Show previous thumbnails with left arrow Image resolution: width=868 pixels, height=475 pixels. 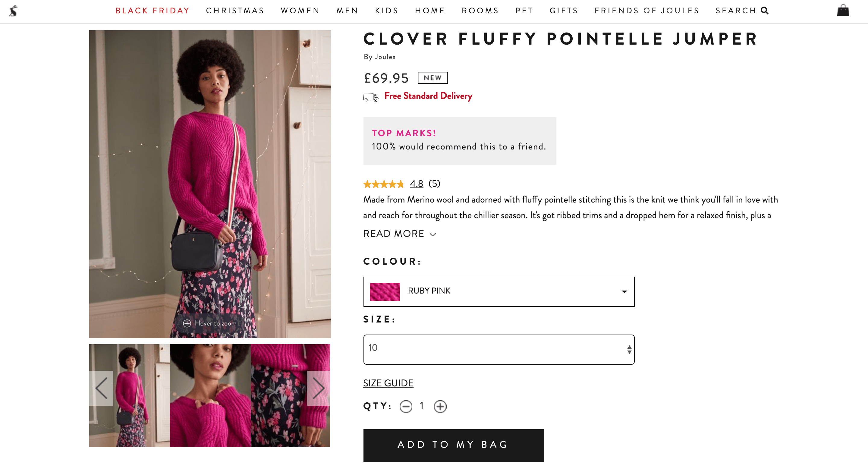pyautogui.click(x=102, y=388)
